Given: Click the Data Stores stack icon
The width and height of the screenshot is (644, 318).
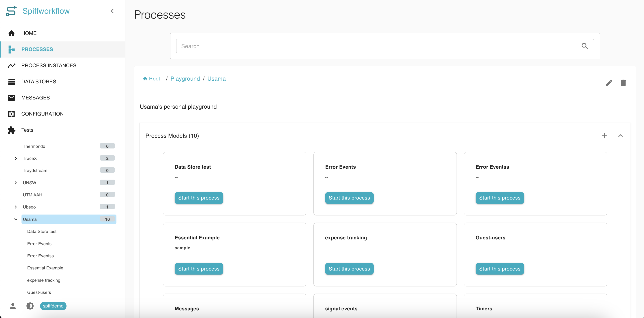Looking at the screenshot, I should (11, 82).
